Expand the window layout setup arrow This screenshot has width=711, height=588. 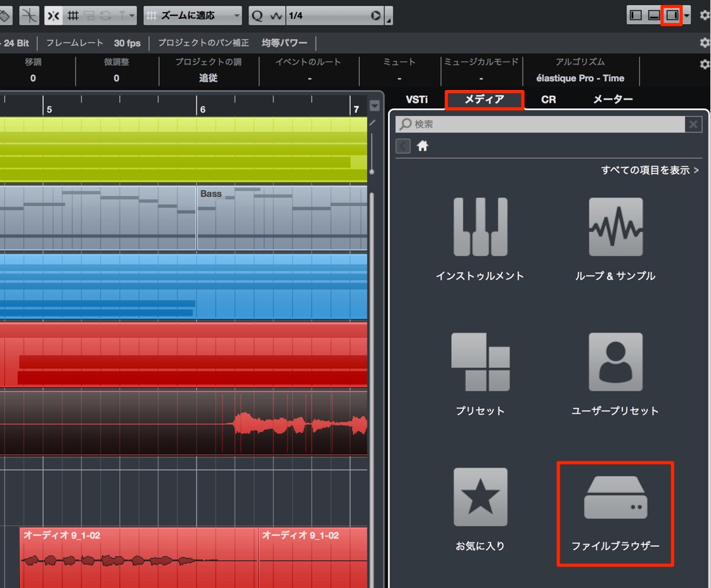(686, 15)
